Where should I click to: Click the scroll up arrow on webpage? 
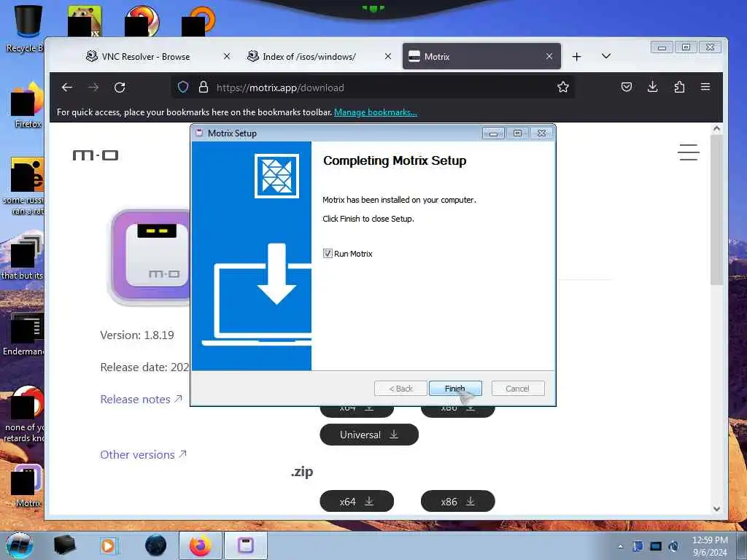[716, 128]
